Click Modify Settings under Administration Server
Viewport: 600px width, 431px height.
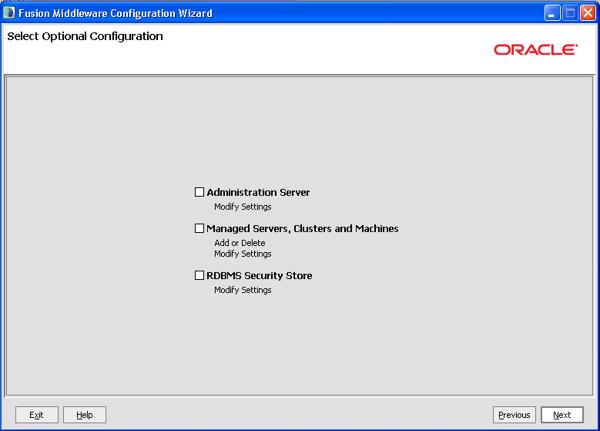tap(243, 207)
